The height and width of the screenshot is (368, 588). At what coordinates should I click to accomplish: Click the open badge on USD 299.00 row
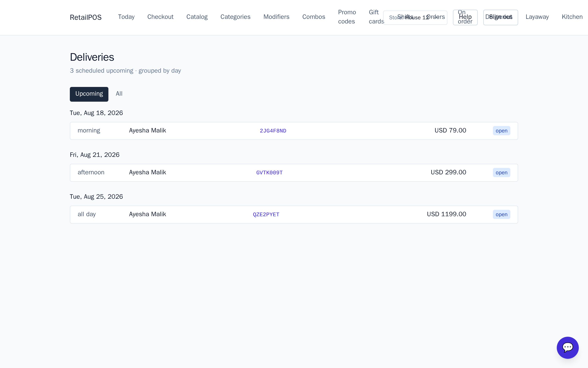(x=501, y=172)
